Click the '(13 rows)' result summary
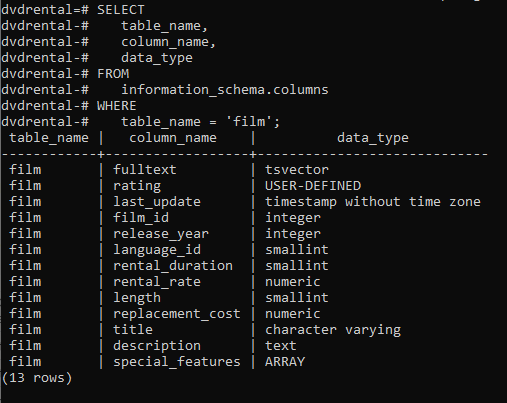Screen dimensions: 507x403 tap(37, 378)
